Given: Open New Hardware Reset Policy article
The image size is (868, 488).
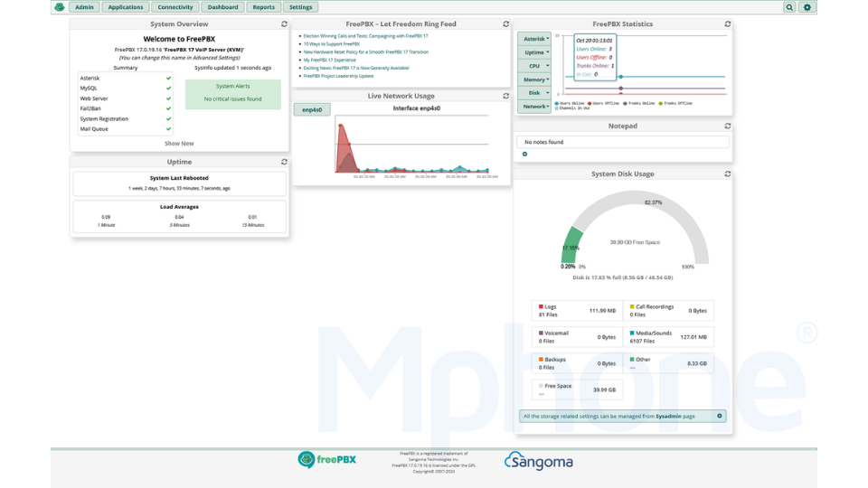Looking at the screenshot, I should tap(366, 52).
